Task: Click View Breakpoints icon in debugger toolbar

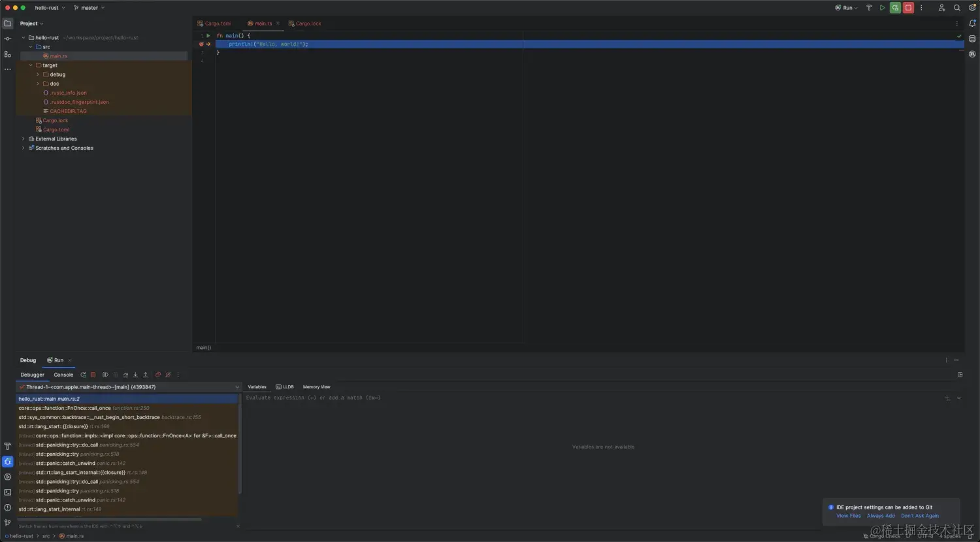Action: [158, 375]
